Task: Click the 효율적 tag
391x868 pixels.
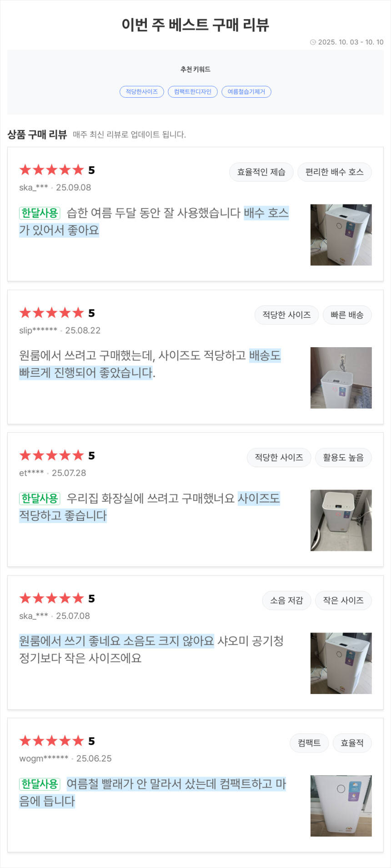Action: pos(352,743)
